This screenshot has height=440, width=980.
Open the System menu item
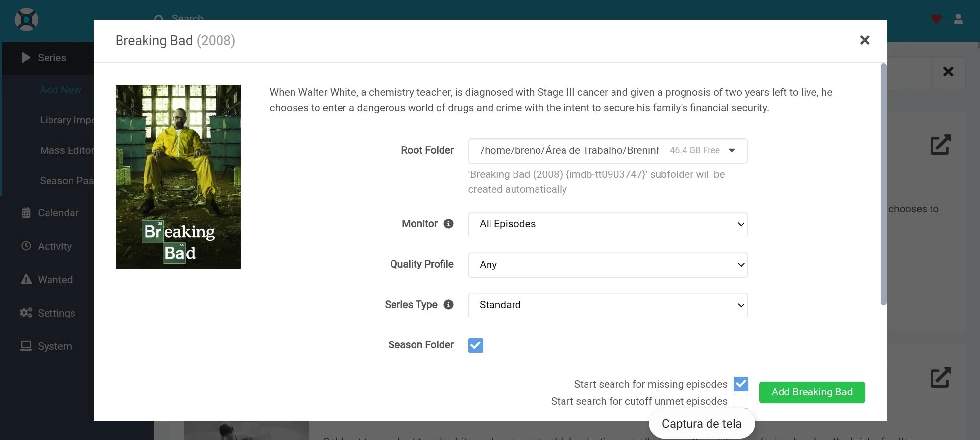click(54, 346)
